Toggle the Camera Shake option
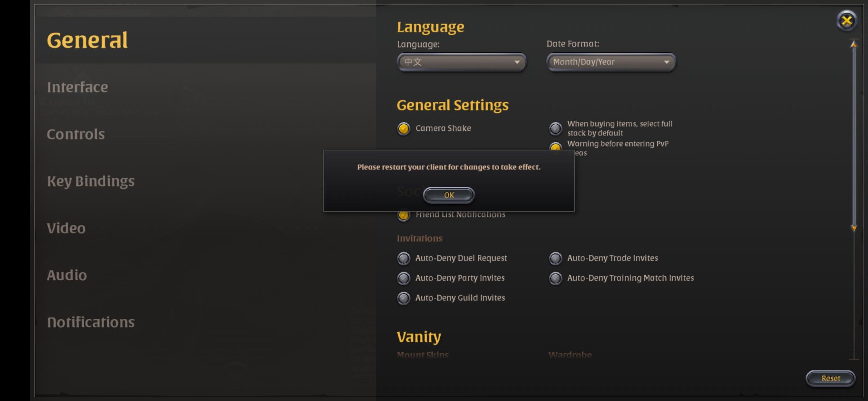The height and width of the screenshot is (401, 868). point(404,128)
